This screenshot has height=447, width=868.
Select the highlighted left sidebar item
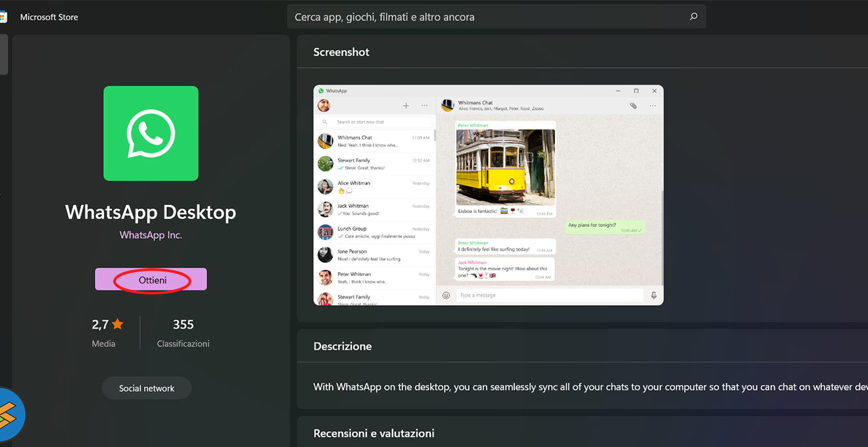click(4, 55)
